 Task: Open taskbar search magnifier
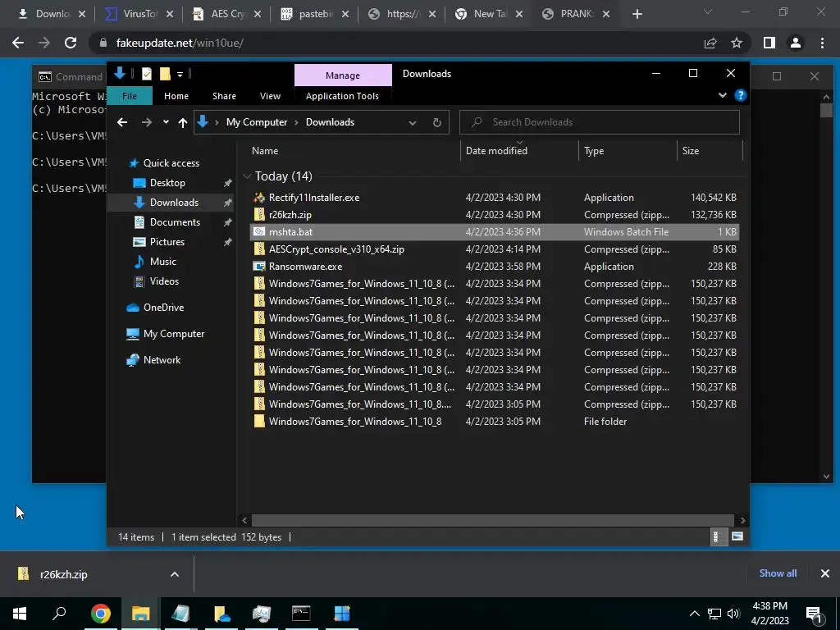pyautogui.click(x=59, y=614)
